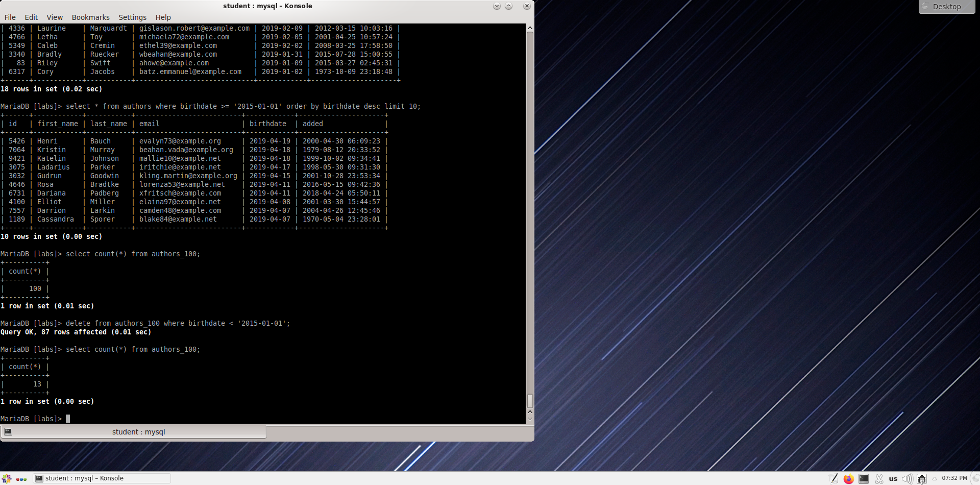The image size is (980, 485).
Task: Click the Desktop button on screen corner
Action: click(947, 7)
